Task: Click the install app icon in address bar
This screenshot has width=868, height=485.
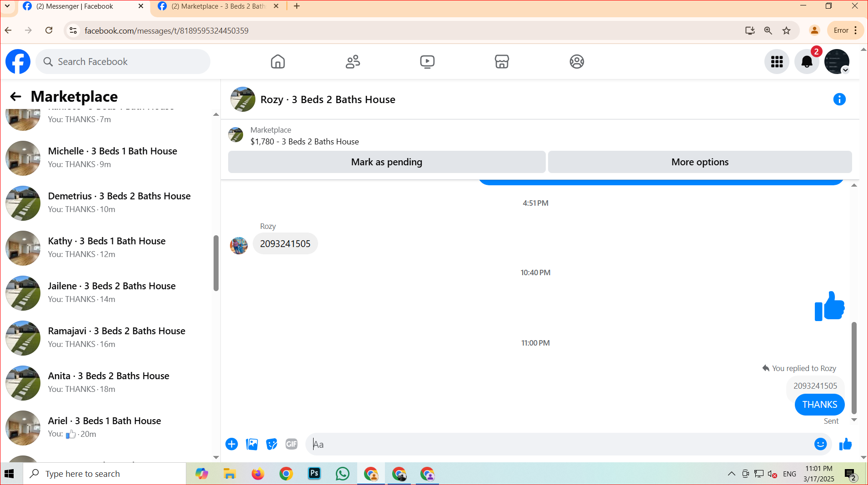Action: (x=750, y=30)
